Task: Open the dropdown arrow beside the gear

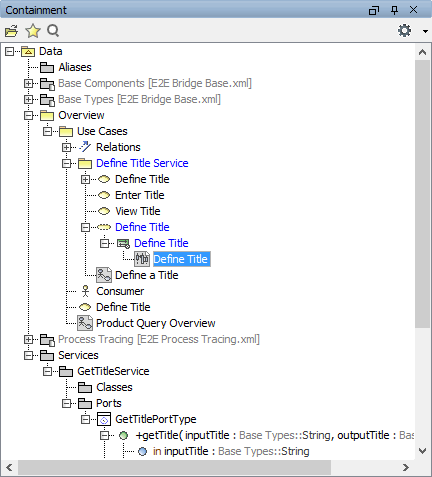Action: (x=425, y=31)
